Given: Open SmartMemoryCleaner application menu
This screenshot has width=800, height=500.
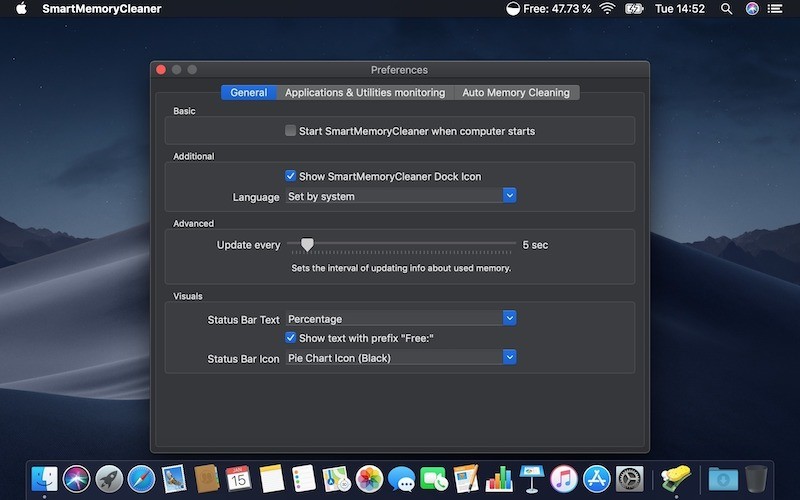Looking at the screenshot, I should (x=102, y=9).
